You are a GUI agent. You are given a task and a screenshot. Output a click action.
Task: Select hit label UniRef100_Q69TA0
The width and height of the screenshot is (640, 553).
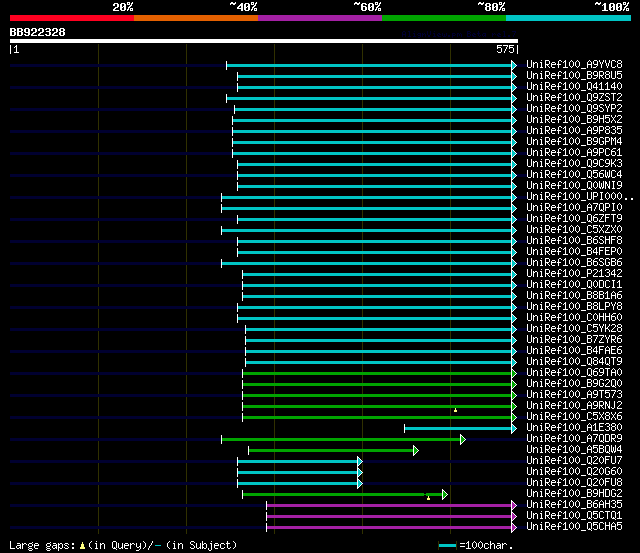[574, 373]
